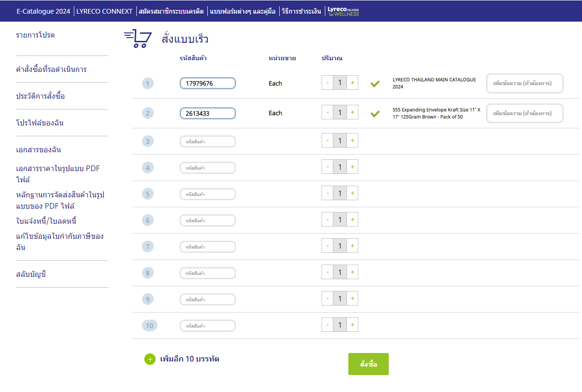582x392 pixels.
Task: Click สลับบัญชี in sidebar
Action: pos(31,274)
